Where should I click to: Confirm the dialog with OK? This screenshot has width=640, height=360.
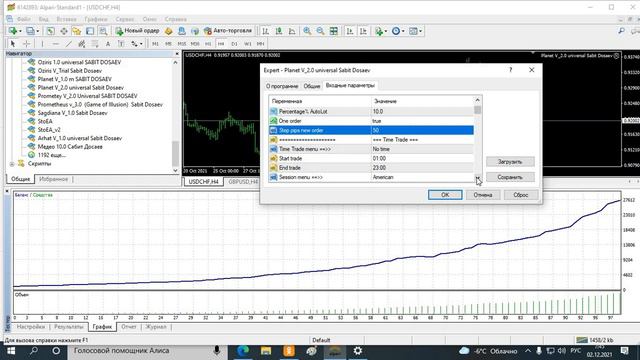point(445,195)
